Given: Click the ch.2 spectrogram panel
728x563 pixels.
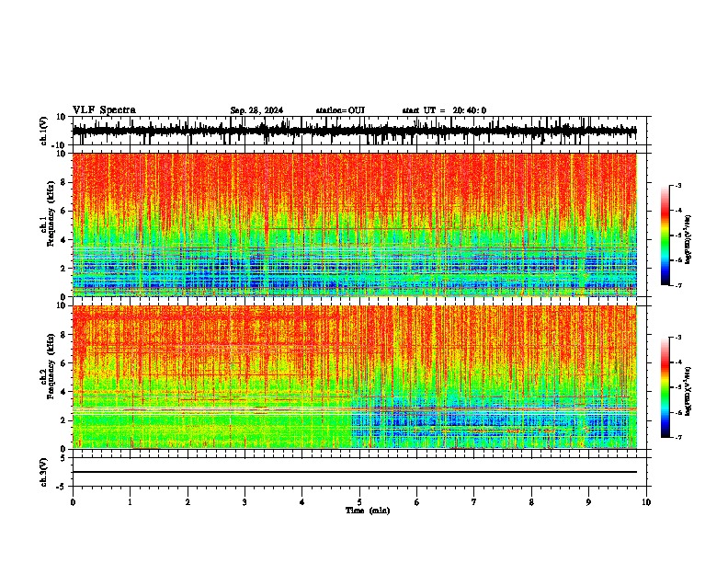Looking at the screenshot, I should pyautogui.click(x=354, y=377).
